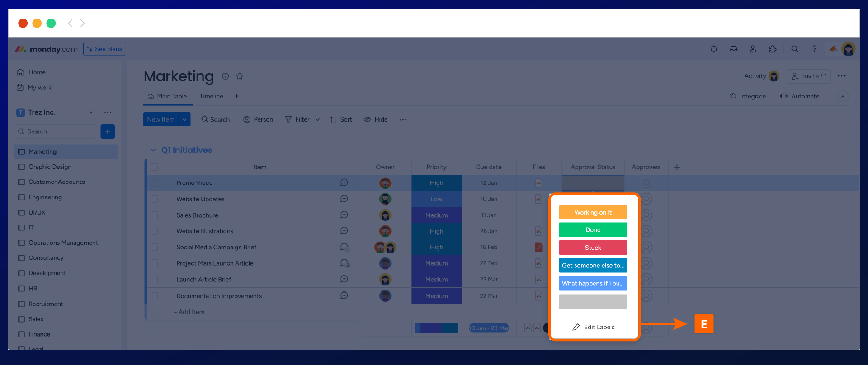Switch to the Timeline tab
Viewport: 868px width, 365px height.
[x=211, y=97]
